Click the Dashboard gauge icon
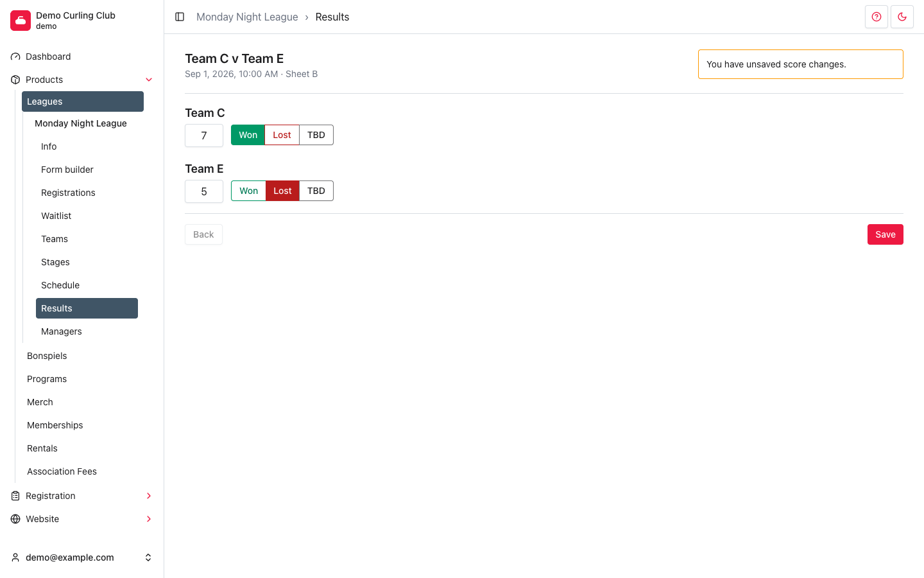924x578 pixels. pyautogui.click(x=15, y=57)
